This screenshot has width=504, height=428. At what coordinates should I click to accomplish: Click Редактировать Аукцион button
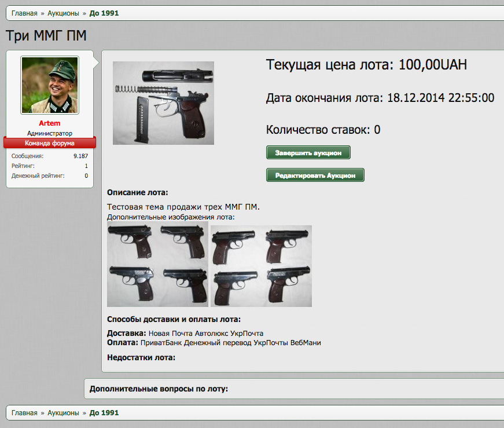[x=315, y=175]
